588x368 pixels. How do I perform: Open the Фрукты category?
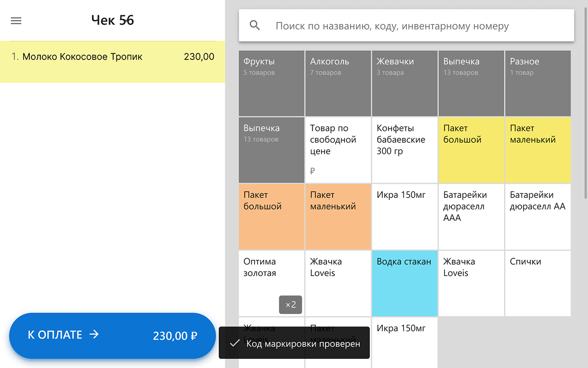[x=272, y=83]
